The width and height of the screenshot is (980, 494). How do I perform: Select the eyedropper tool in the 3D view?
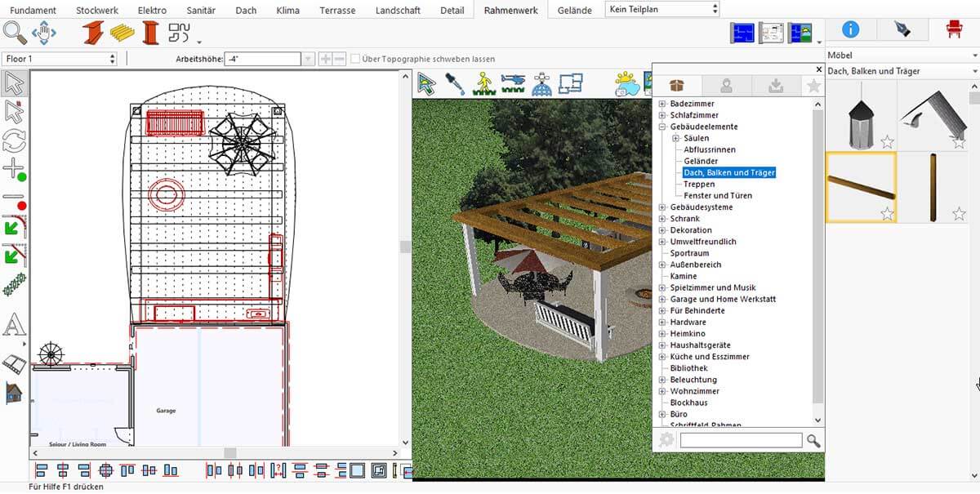(x=454, y=84)
